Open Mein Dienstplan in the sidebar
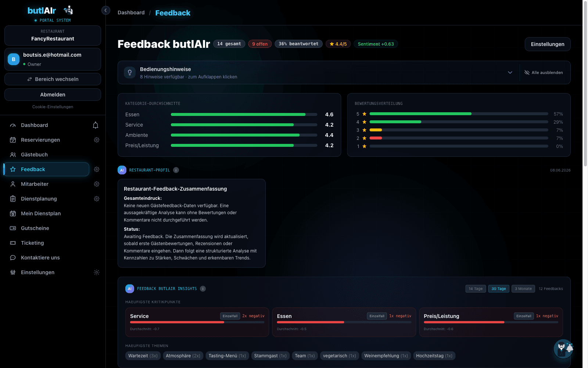 click(x=41, y=213)
